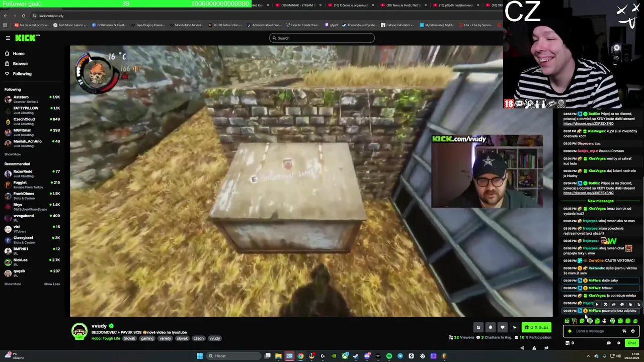Reload the browser page
The height and width of the screenshot is (362, 644).
point(23,16)
